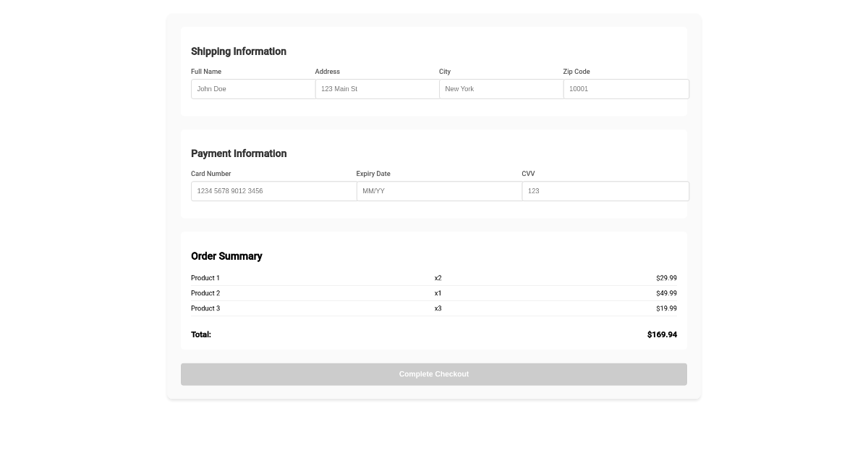Click the $169.94 total amount
The width and height of the screenshot is (868, 456).
[662, 334]
